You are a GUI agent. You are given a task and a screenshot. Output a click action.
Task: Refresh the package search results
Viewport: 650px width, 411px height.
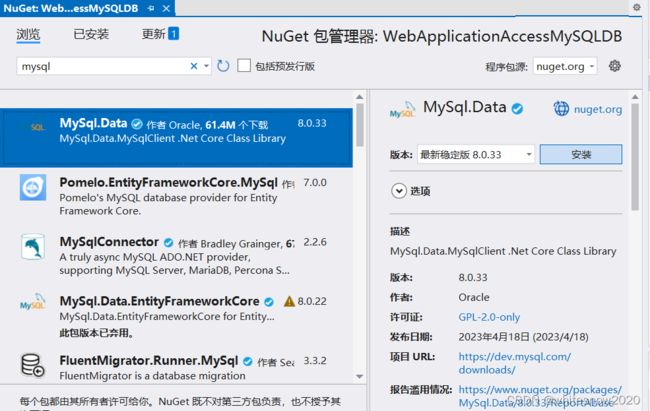pos(223,66)
